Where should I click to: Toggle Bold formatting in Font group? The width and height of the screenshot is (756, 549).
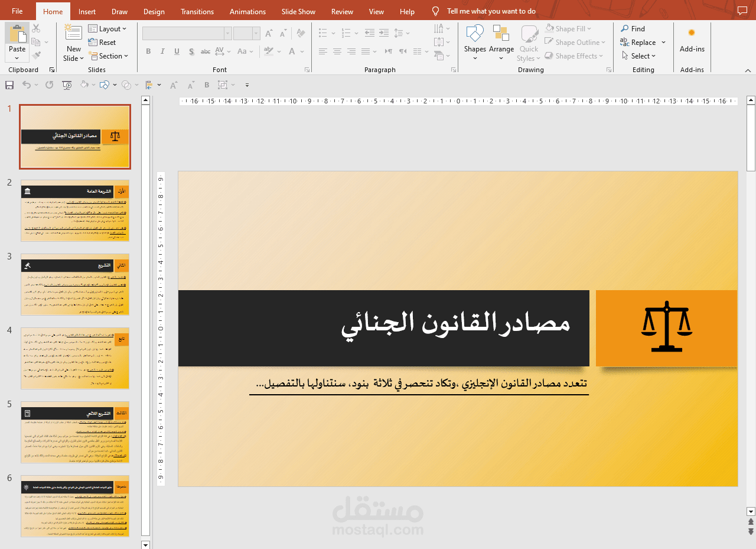148,51
